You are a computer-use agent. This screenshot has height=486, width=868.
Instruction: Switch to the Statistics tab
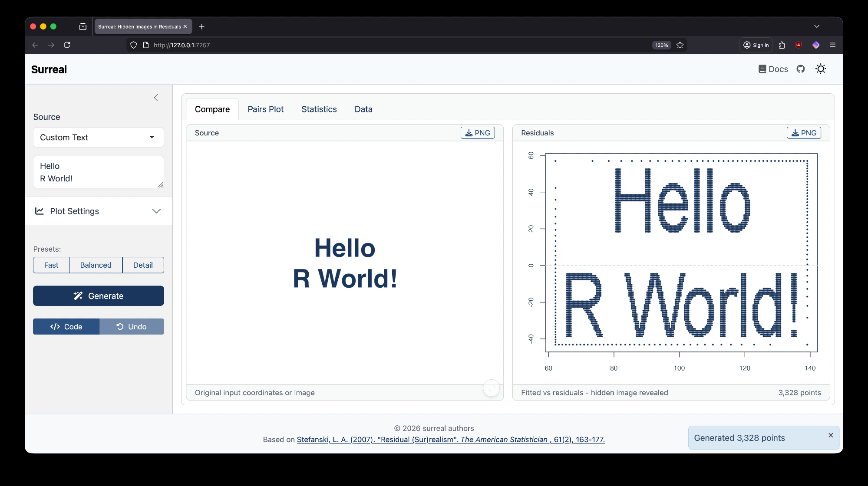click(319, 109)
